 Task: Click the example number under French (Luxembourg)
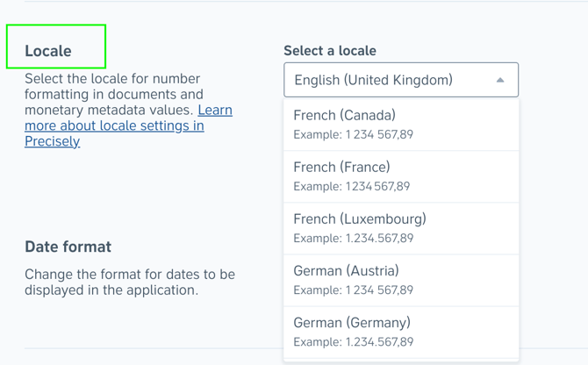tap(379, 238)
